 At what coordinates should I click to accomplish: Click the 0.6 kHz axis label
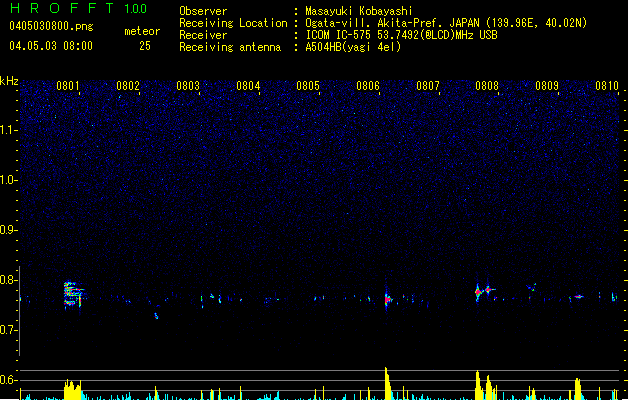pyautogui.click(x=9, y=380)
